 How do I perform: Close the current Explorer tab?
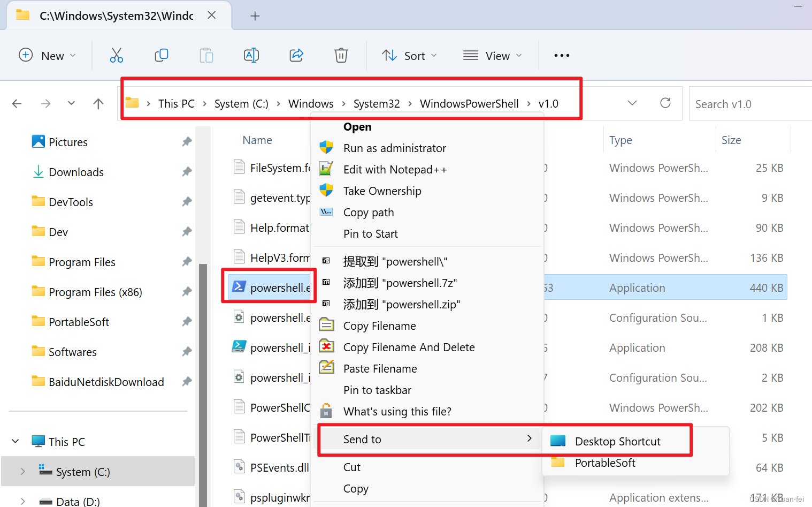[x=212, y=15]
